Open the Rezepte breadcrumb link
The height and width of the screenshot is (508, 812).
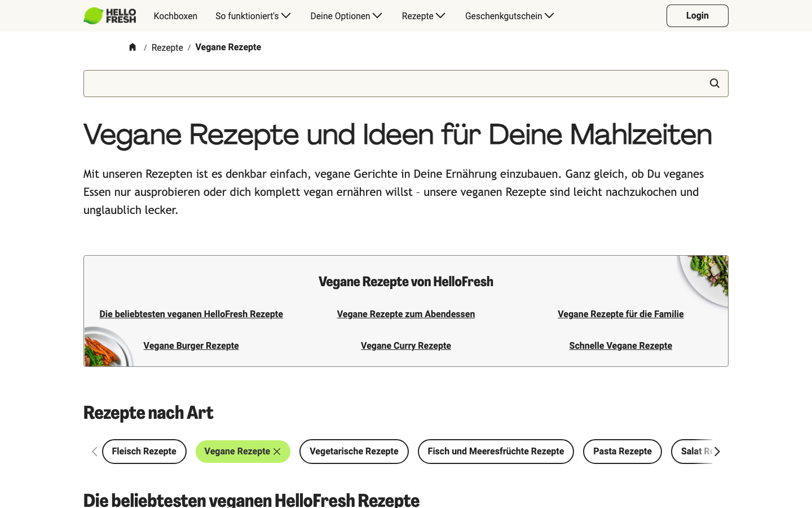click(167, 47)
